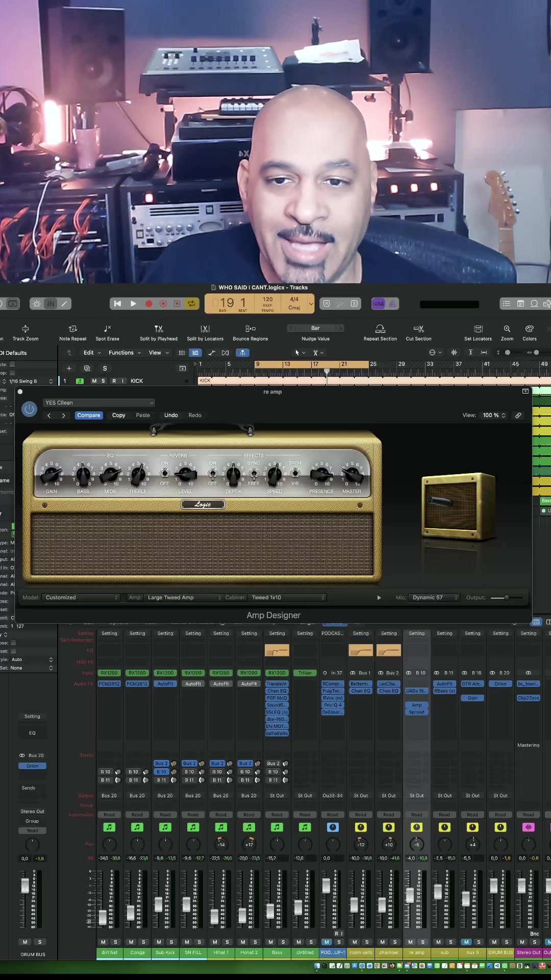Solo the re amp channel strip

click(x=422, y=942)
